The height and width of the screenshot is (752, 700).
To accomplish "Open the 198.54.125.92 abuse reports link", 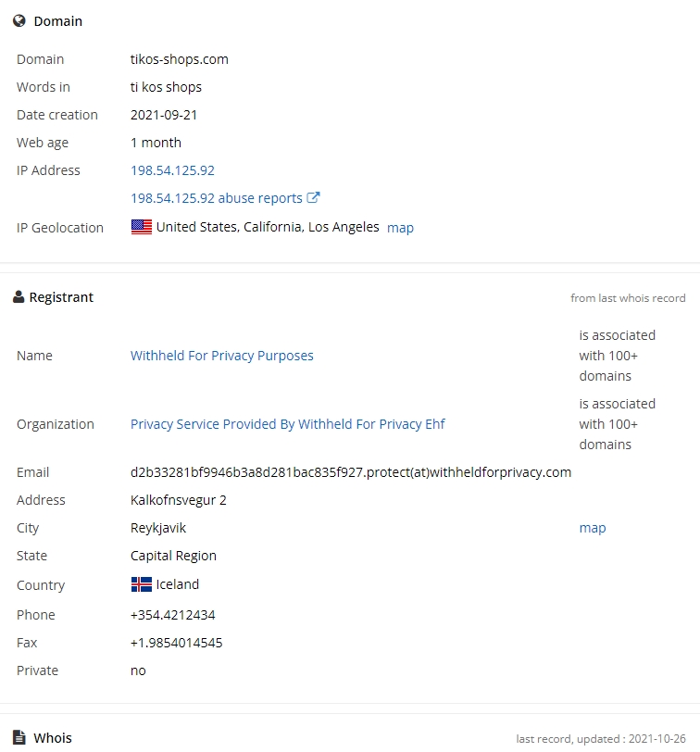I will tap(217, 198).
